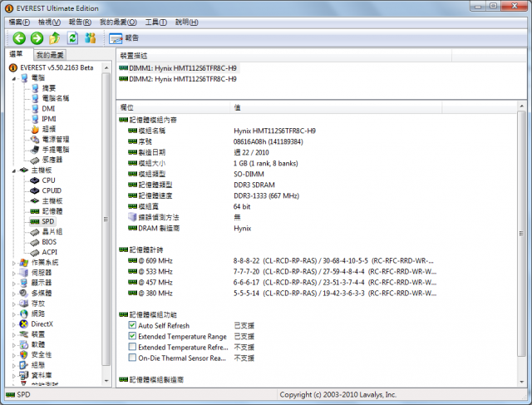Select the IPMI tree icon
The height and width of the screenshot is (405, 532).
point(35,119)
